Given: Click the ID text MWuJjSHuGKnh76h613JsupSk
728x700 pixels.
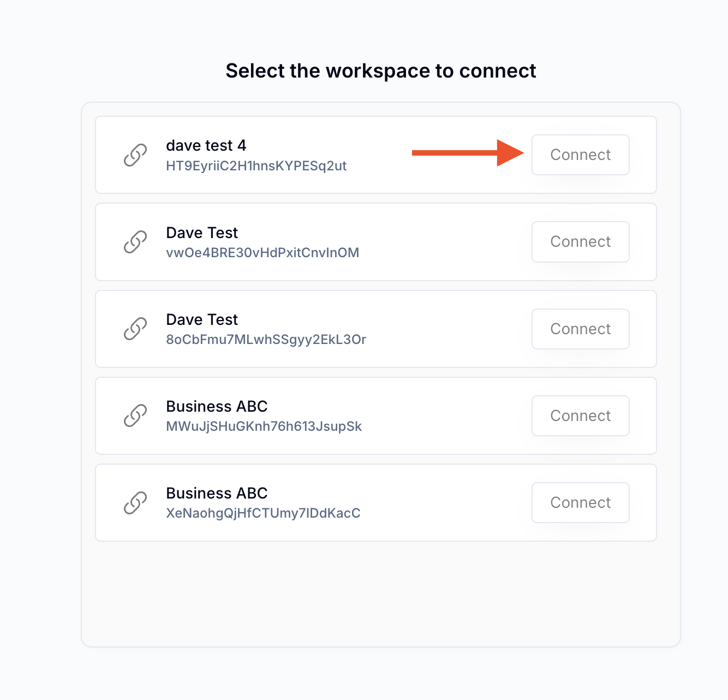Looking at the screenshot, I should click(264, 426).
